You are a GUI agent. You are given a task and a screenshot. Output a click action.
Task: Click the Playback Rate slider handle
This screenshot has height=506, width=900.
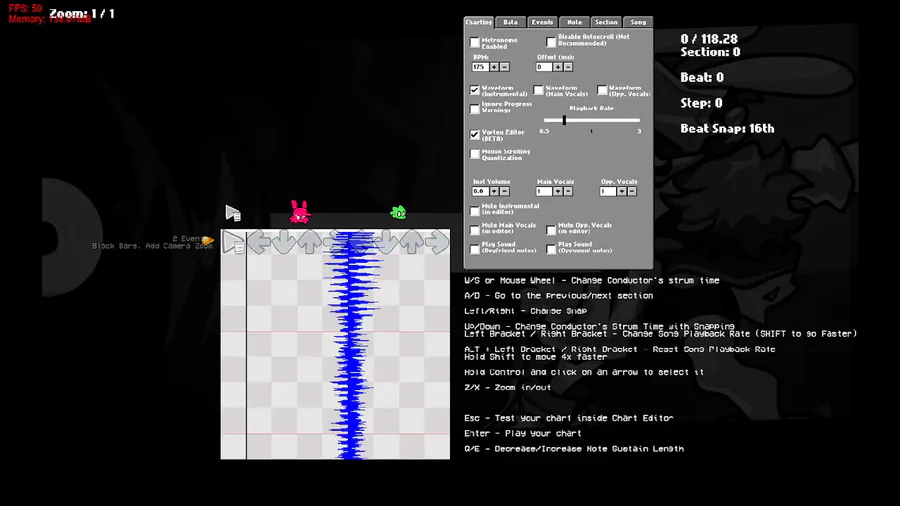(x=564, y=120)
